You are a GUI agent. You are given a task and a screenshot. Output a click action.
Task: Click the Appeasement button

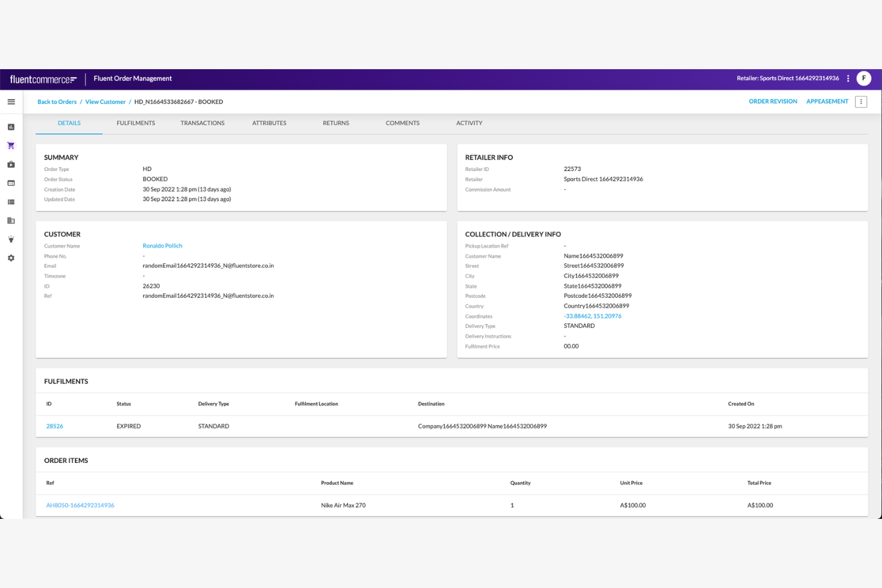pyautogui.click(x=827, y=101)
